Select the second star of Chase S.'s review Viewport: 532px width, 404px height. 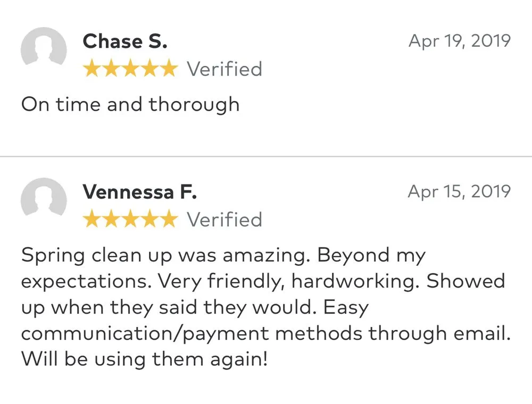coord(111,69)
